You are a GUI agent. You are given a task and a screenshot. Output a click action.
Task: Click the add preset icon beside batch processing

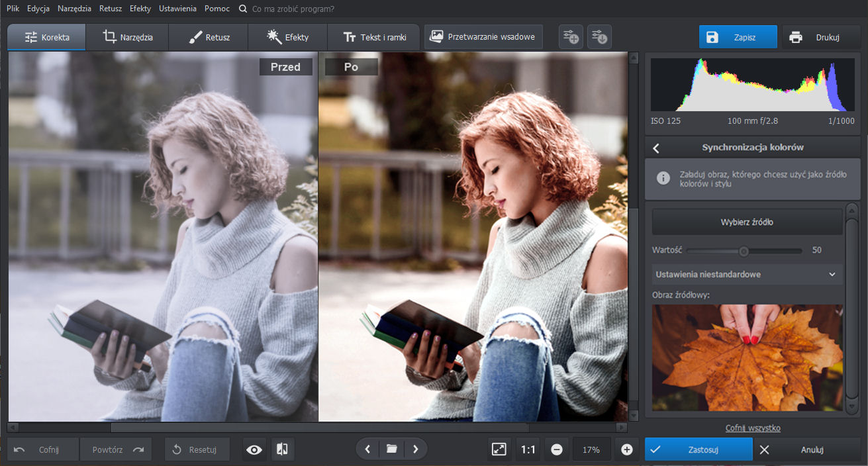[x=570, y=37]
